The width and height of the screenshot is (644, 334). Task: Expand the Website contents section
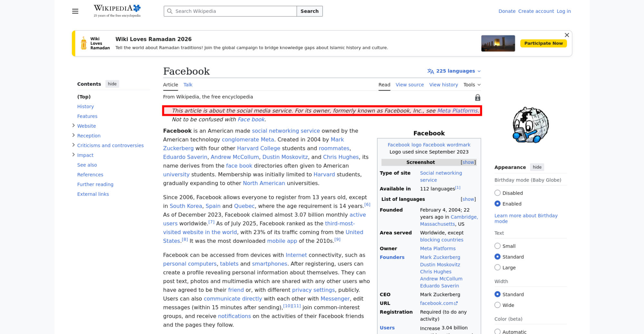click(x=73, y=126)
